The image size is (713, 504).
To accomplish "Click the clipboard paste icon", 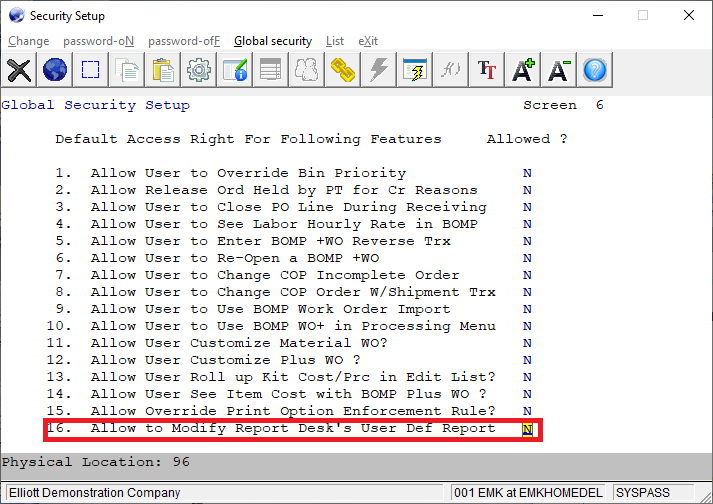I will [163, 70].
